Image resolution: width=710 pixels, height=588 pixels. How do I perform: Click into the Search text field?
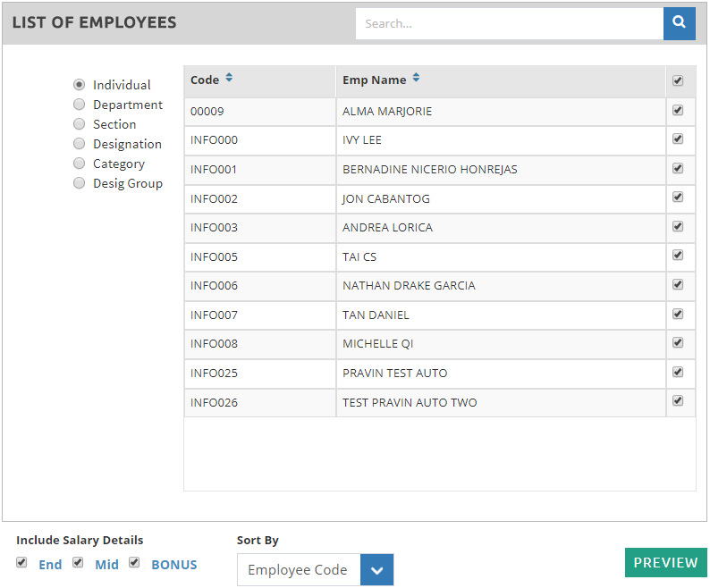pyautogui.click(x=508, y=23)
